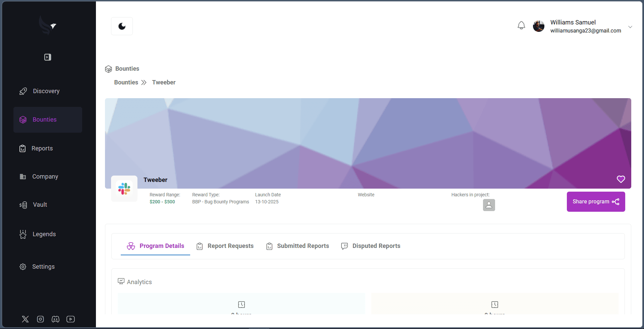This screenshot has height=329, width=644.
Task: Click the clock icon in the second analytics card
Action: tap(495, 305)
